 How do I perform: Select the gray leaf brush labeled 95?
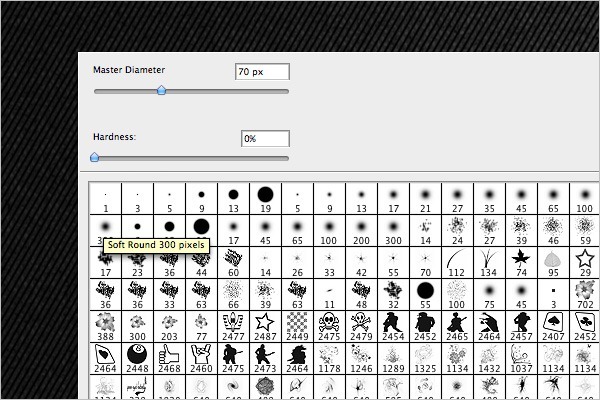coord(553,263)
